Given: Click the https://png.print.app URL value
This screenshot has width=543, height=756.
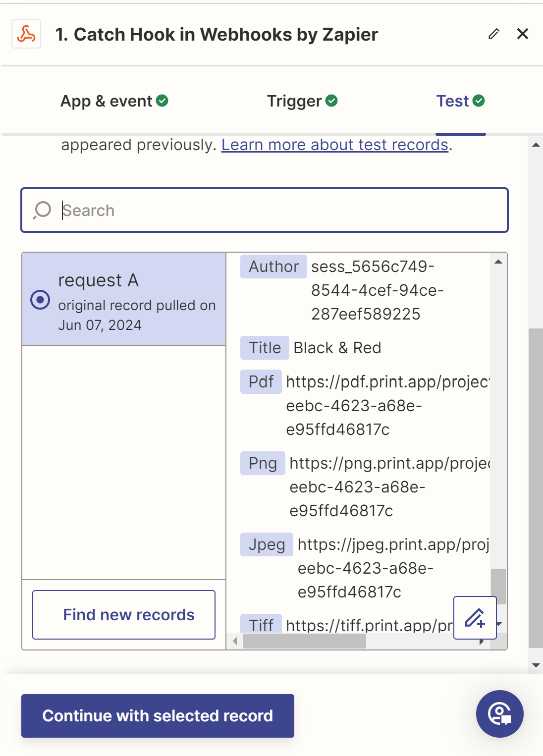Looking at the screenshot, I should point(390,487).
